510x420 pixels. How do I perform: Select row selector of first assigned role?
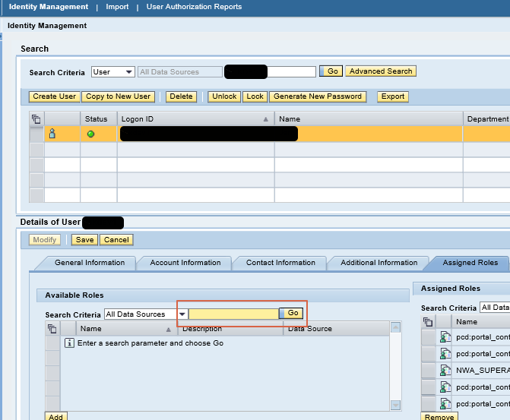tap(429, 336)
